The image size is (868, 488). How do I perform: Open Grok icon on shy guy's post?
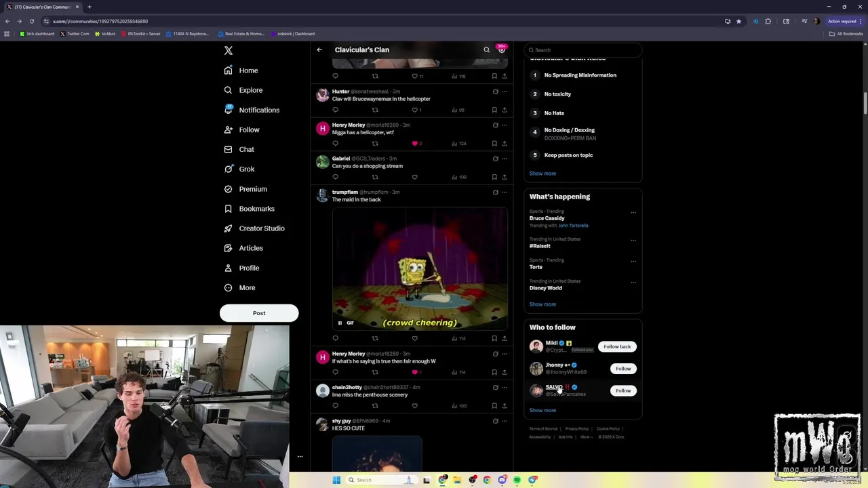pos(495,421)
